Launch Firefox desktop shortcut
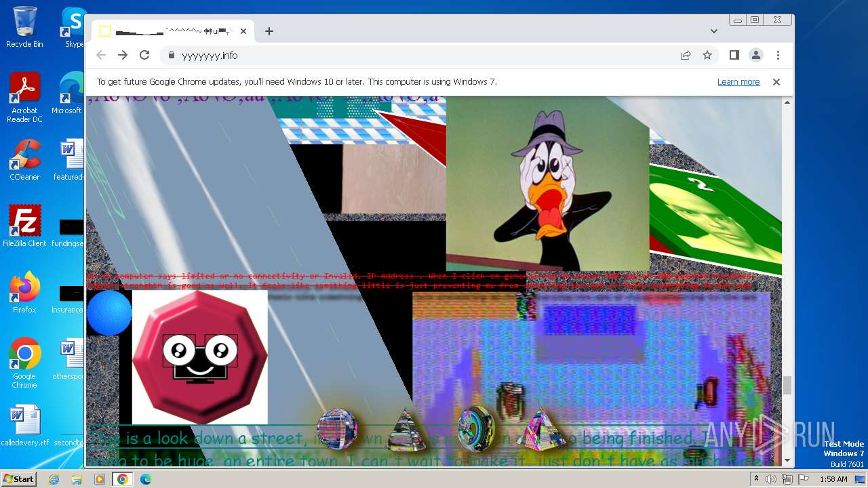The height and width of the screenshot is (488, 868). 24,293
